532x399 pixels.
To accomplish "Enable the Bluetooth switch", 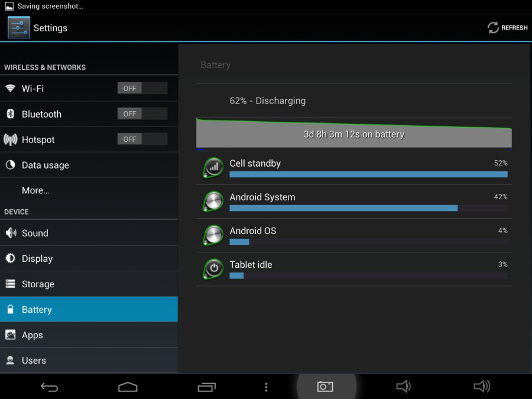I will tap(142, 114).
